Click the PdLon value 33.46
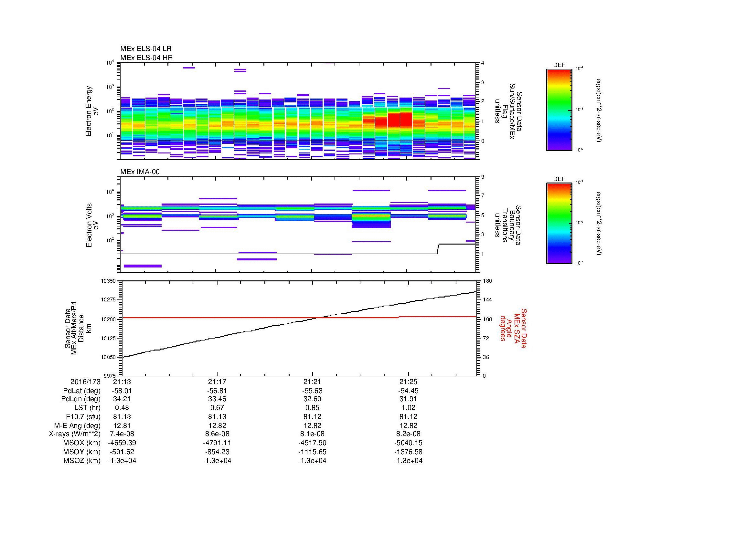756x534 pixels. point(217,399)
